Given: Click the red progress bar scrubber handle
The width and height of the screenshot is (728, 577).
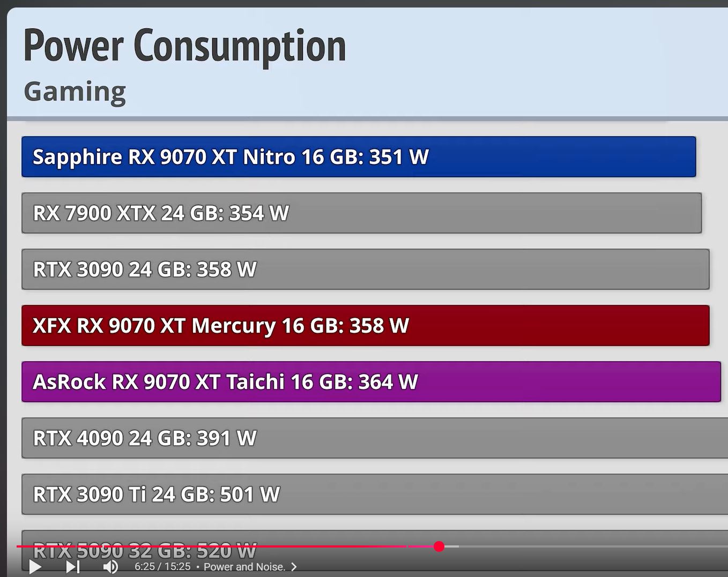Looking at the screenshot, I should [439, 546].
